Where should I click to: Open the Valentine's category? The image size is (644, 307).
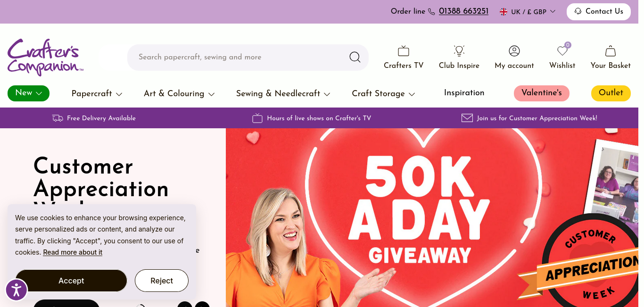(542, 93)
